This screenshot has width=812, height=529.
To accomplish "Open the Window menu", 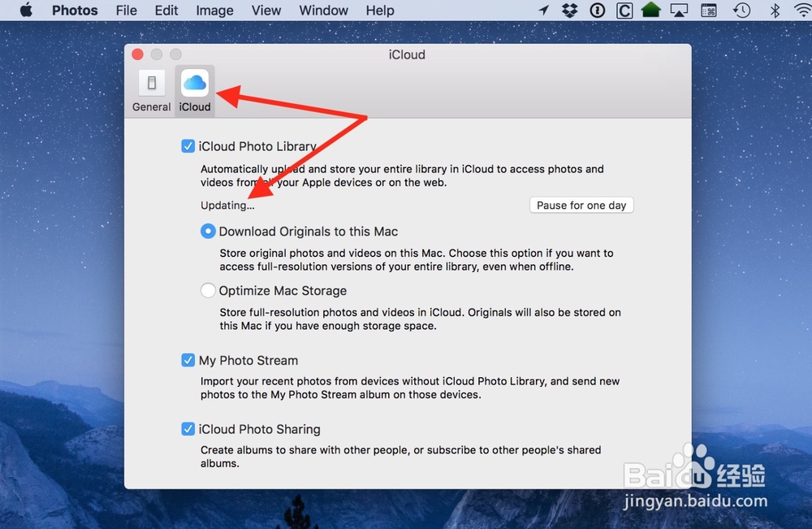I will click(324, 11).
